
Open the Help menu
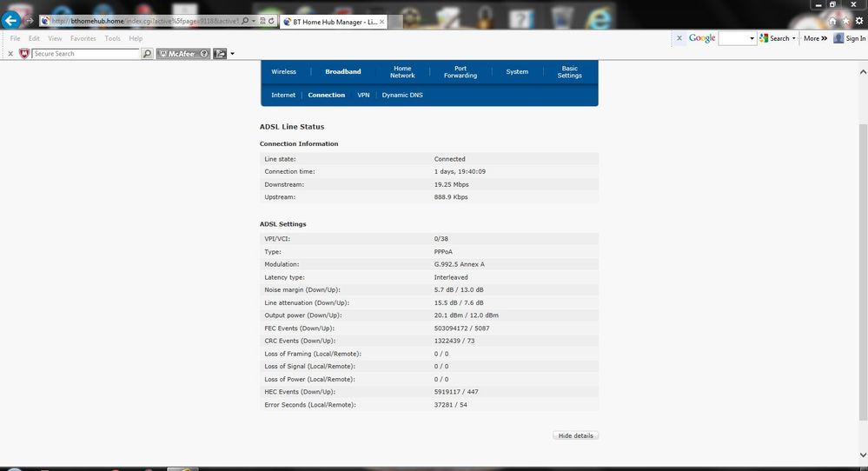(136, 38)
